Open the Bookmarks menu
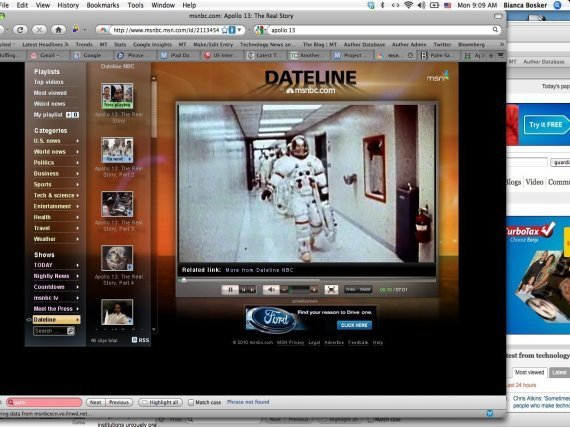This screenshot has height=427, width=570. pyautogui.click(x=103, y=5)
